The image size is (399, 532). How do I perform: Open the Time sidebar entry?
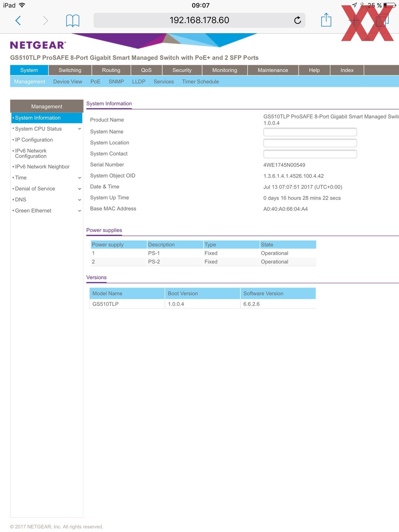click(x=21, y=178)
